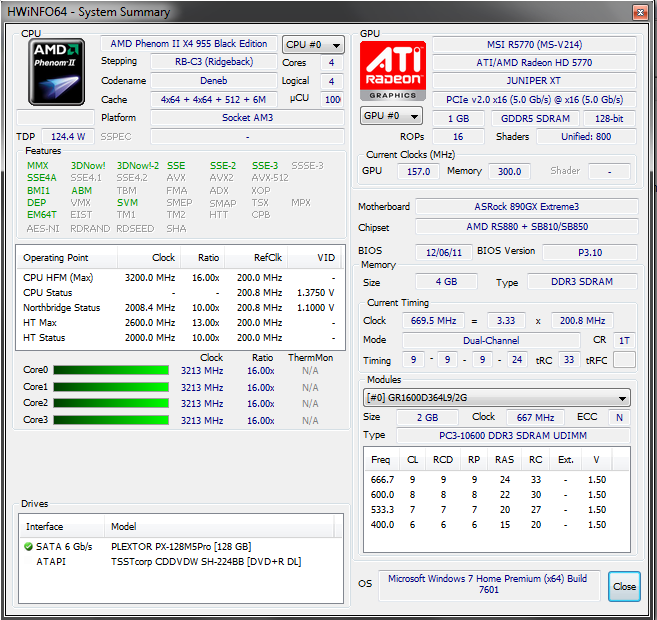Click the Dual-Channel mode field
This screenshot has width=657, height=620.
point(491,340)
